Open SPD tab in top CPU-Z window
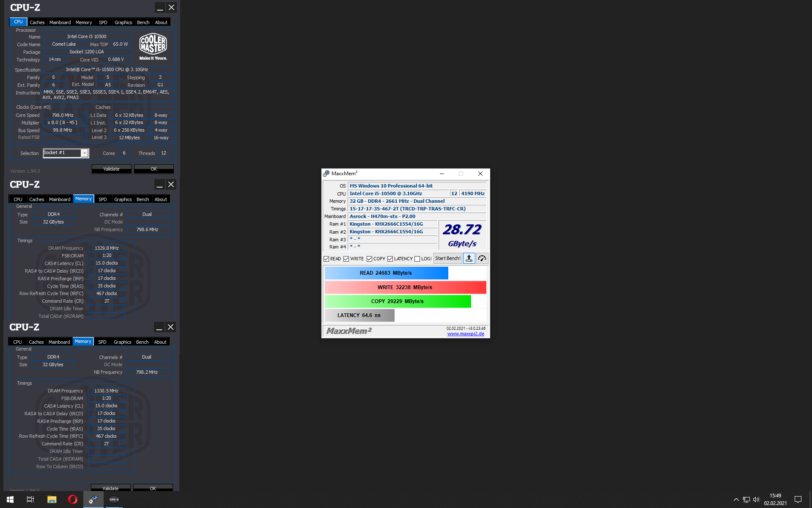The height and width of the screenshot is (508, 812). coord(103,22)
